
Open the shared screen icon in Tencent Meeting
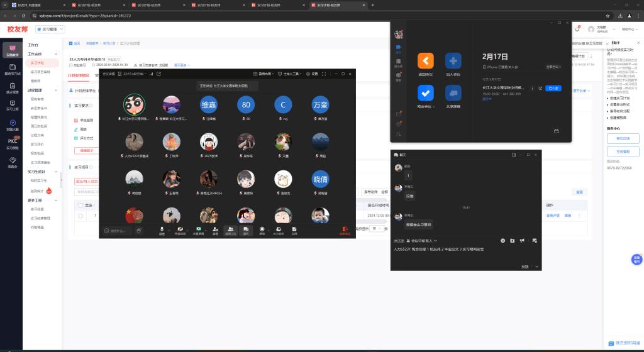point(453,93)
